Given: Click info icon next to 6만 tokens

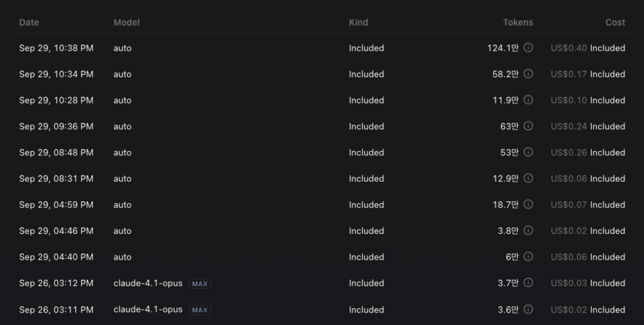Looking at the screenshot, I should tap(528, 256).
